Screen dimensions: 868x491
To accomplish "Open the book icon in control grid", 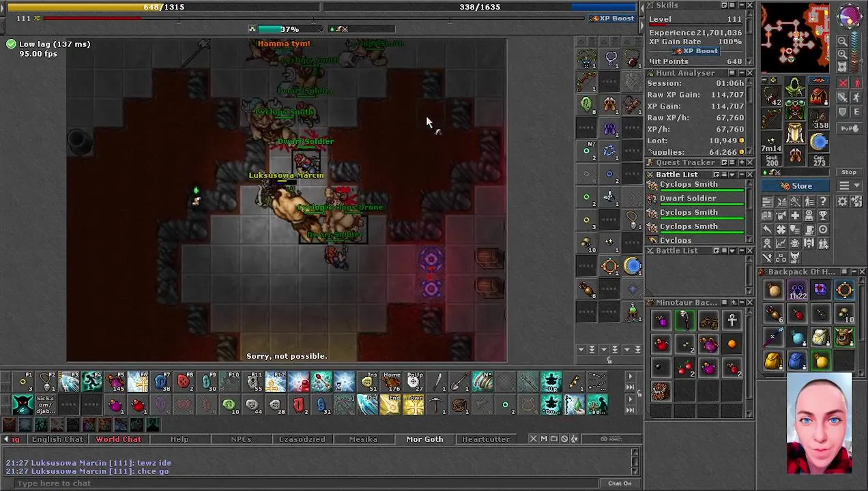I will [767, 215].
